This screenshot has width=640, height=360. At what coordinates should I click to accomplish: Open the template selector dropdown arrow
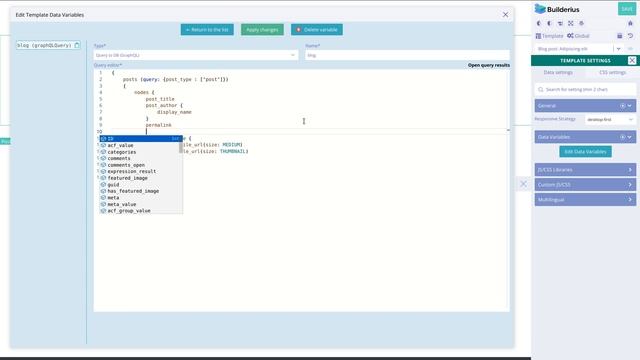pyautogui.click(x=618, y=49)
